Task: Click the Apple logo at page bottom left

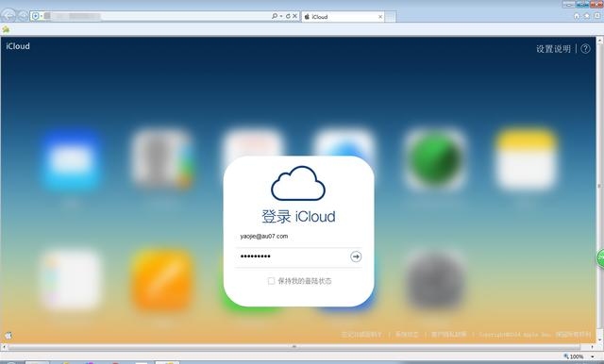Action: (x=8, y=335)
